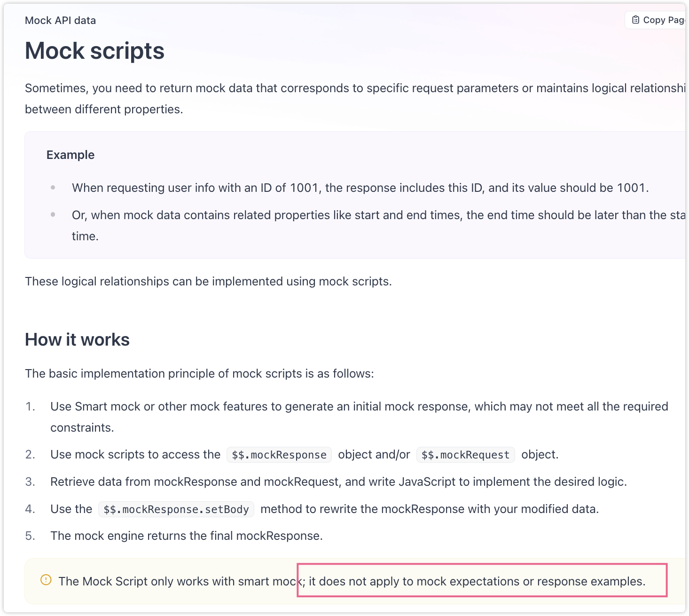Click the bullet about start and end times
Image resolution: width=689 pixels, height=616 pixels.
(x=376, y=215)
